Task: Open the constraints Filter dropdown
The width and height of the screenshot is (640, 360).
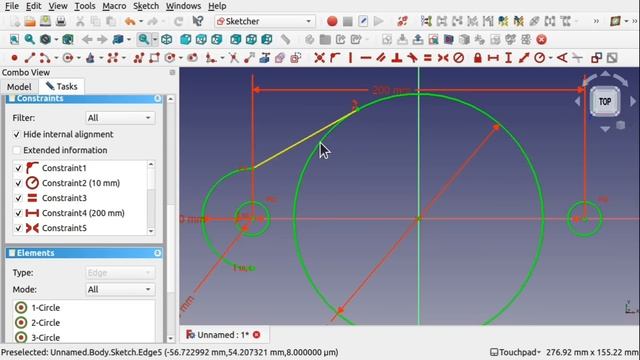Action: [x=120, y=118]
